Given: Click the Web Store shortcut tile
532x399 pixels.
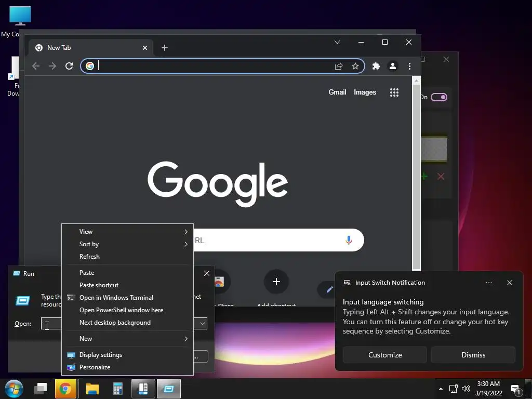Looking at the screenshot, I should tap(219, 282).
